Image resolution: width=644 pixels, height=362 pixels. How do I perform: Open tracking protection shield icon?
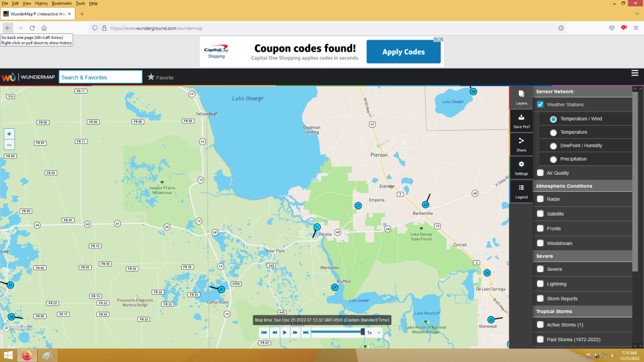pos(95,28)
